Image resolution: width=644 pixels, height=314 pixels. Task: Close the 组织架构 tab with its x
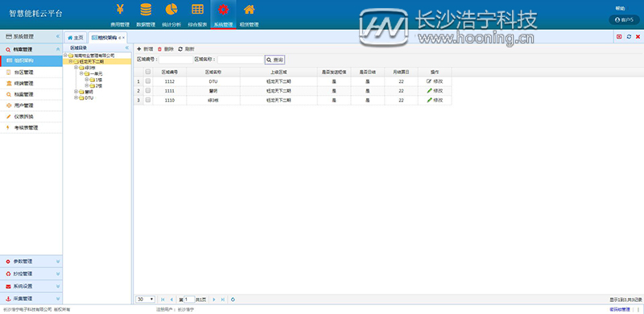[x=124, y=38]
